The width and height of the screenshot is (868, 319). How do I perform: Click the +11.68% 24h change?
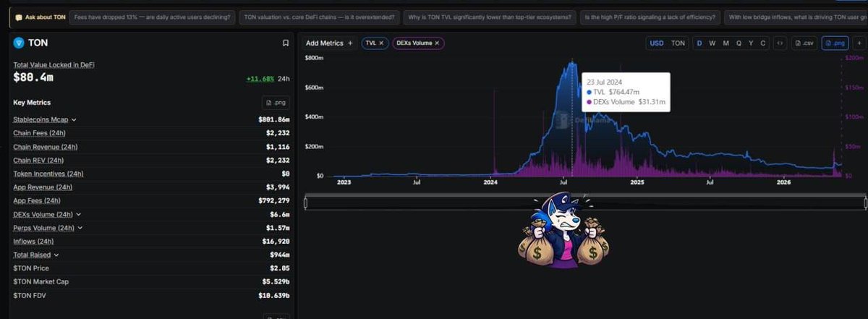pos(268,79)
